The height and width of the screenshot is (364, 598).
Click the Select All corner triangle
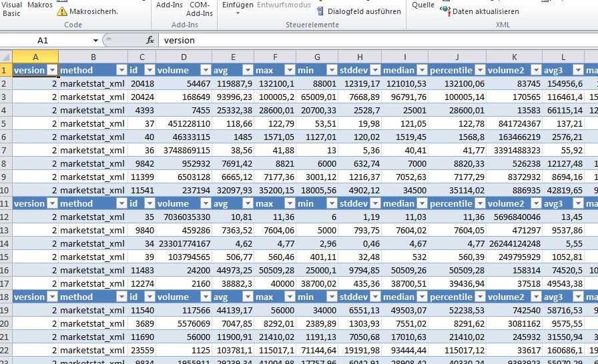(x=6, y=57)
